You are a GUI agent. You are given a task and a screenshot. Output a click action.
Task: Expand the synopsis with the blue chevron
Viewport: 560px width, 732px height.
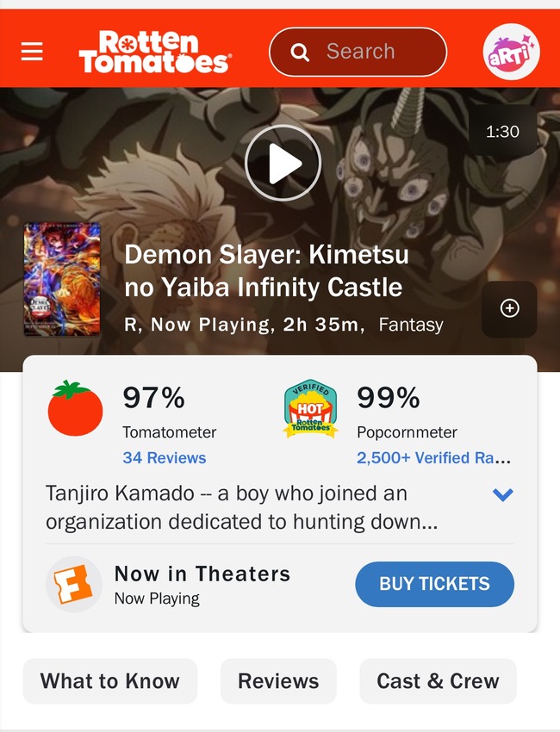tap(503, 494)
